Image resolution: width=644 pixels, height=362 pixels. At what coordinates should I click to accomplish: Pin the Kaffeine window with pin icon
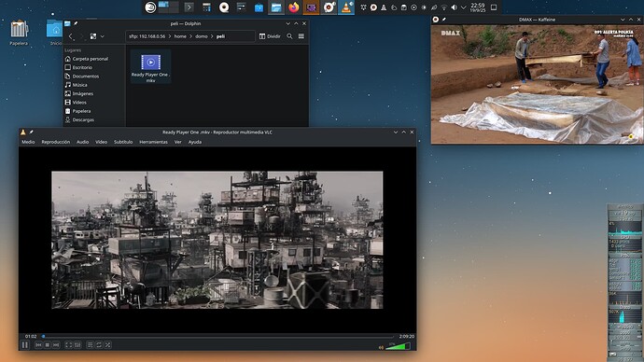point(444,20)
